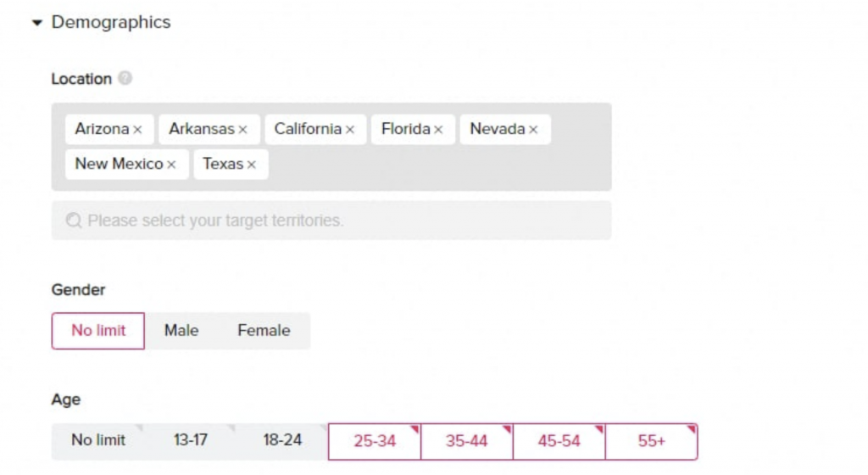The image size is (868, 475).
Task: Remove the Arkansas location tag
Action: click(242, 130)
